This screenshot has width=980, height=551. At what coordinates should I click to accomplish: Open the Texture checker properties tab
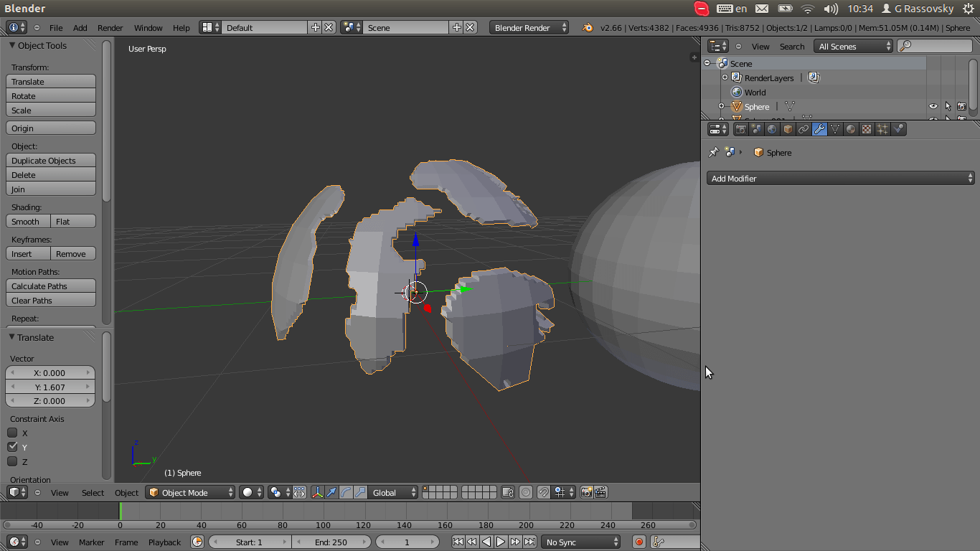(867, 128)
